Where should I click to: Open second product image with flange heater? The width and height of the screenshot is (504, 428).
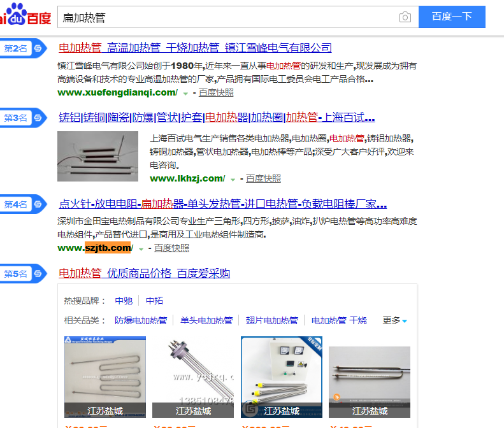click(x=193, y=377)
